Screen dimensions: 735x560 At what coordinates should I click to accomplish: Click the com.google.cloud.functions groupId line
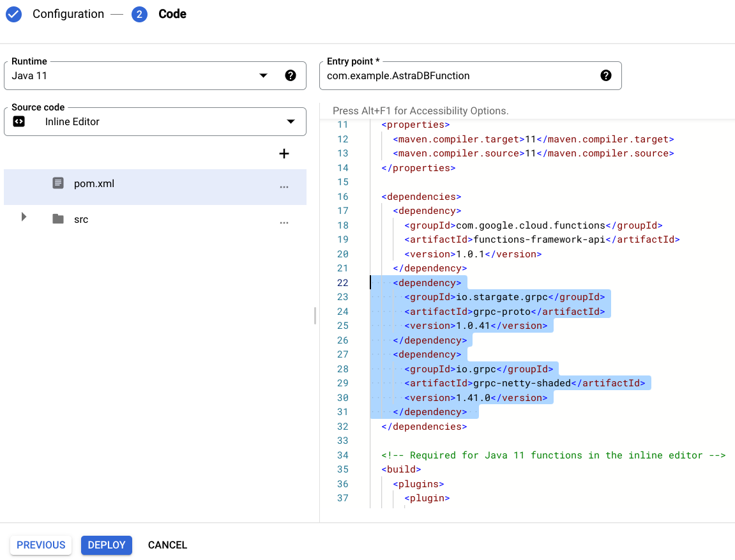533,225
